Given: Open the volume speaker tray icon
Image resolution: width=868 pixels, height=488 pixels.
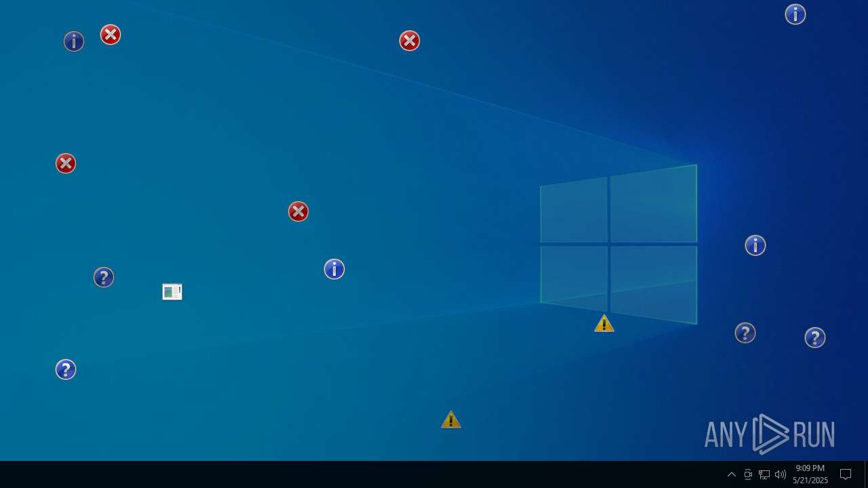Looking at the screenshot, I should point(781,474).
